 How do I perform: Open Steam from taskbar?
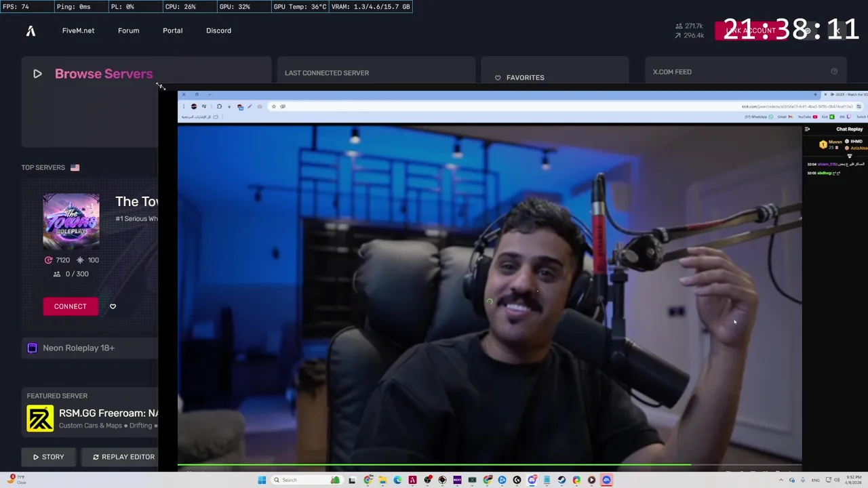coord(561,480)
